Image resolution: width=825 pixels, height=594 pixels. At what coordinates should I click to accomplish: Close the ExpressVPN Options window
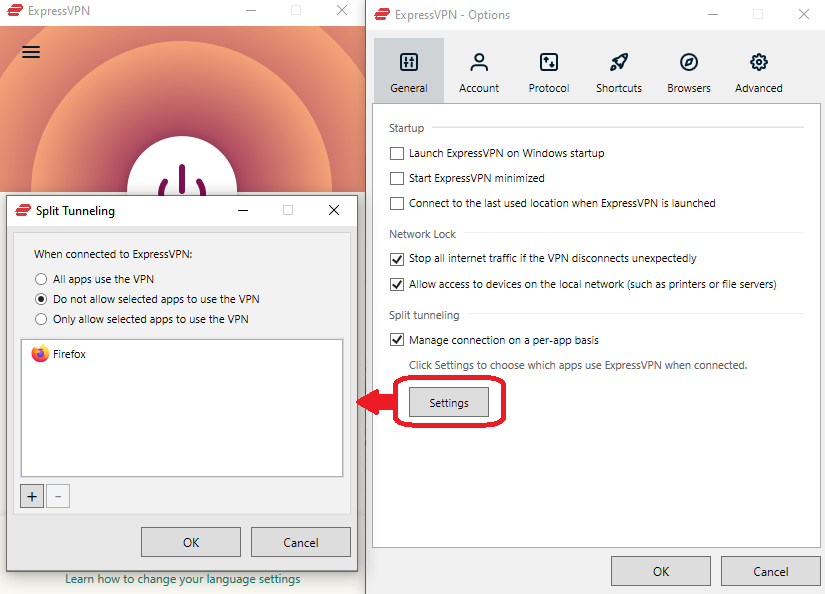(803, 14)
